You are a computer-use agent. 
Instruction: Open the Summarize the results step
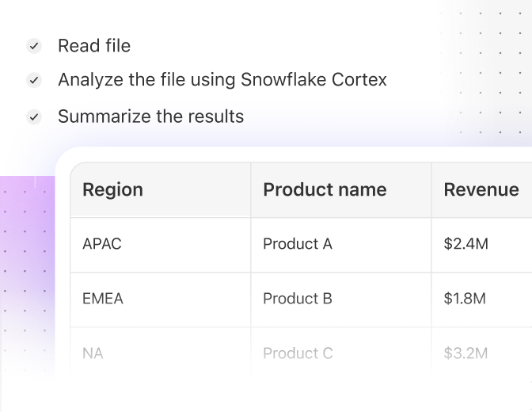tap(150, 116)
